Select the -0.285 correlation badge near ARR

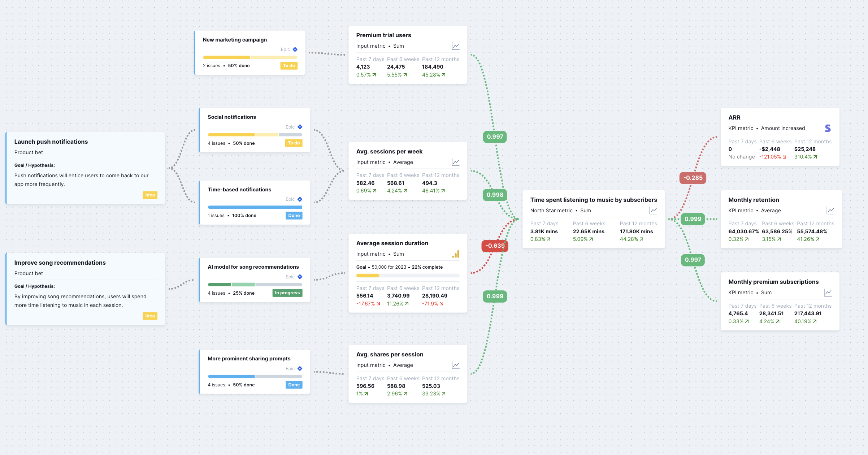692,178
